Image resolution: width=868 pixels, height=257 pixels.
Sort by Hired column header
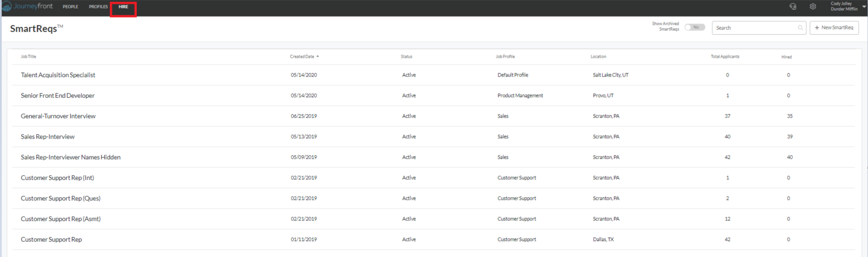point(786,57)
